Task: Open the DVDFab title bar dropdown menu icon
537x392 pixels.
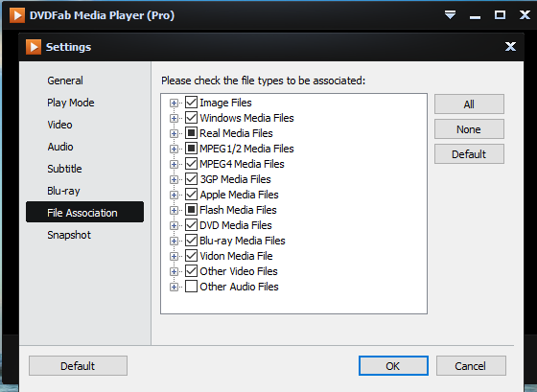Action: (450, 15)
